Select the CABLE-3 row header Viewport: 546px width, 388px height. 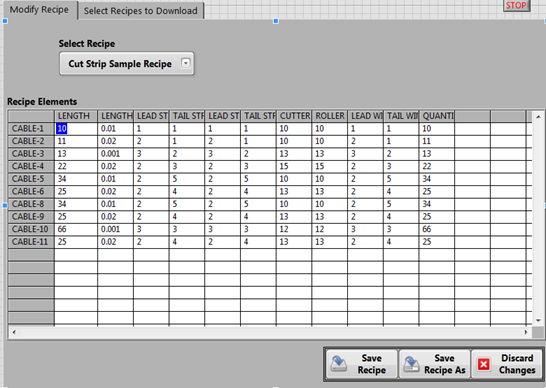pos(31,154)
